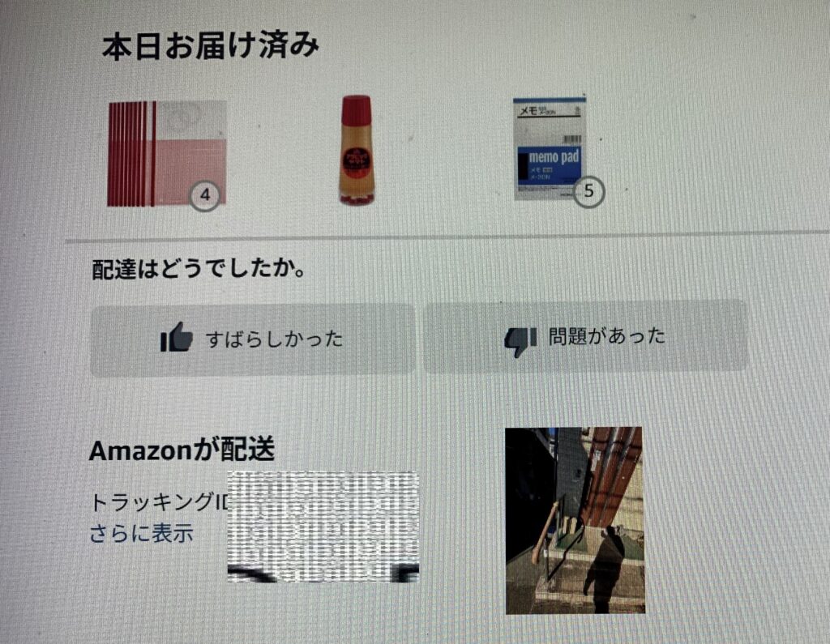Click the トラッキングID label
The image size is (830, 644).
(158, 501)
